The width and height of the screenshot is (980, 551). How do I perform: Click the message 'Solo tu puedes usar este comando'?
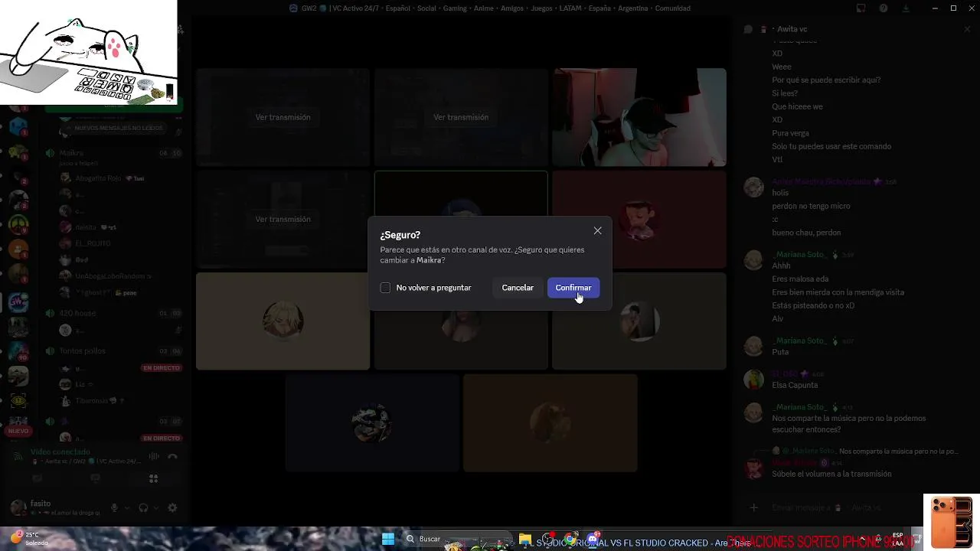click(x=831, y=146)
